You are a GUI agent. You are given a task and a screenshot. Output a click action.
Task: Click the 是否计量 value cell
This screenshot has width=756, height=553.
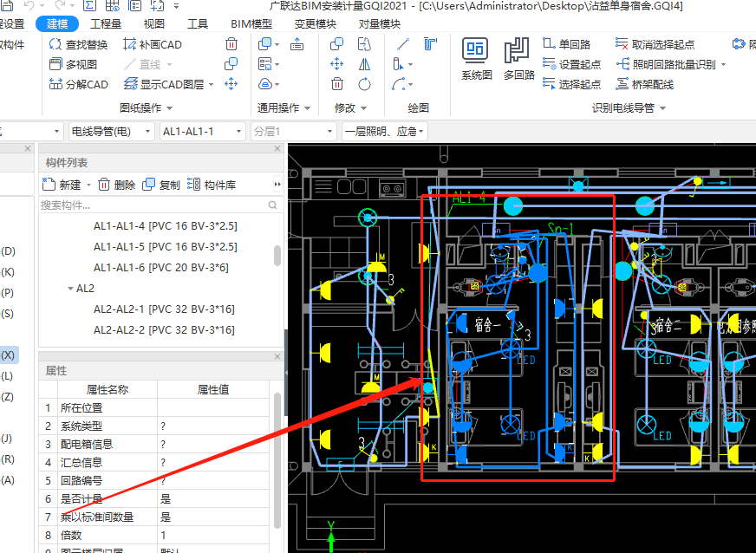click(213, 498)
